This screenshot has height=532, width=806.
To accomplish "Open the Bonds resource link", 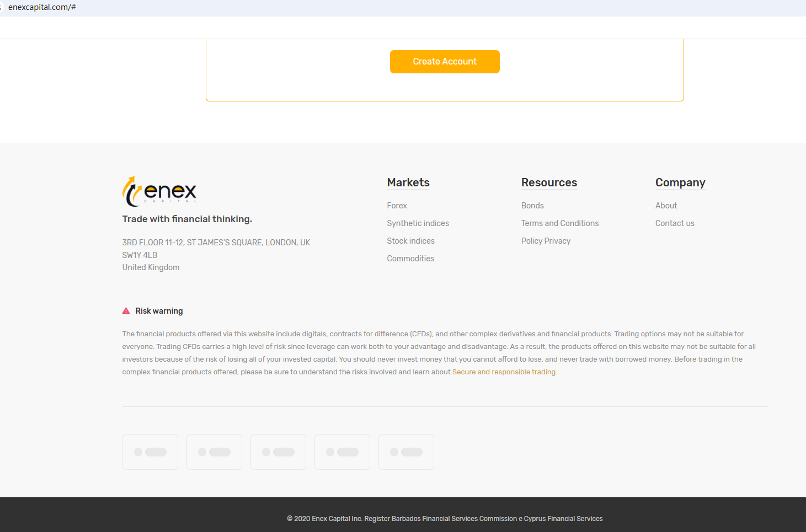I will point(532,206).
